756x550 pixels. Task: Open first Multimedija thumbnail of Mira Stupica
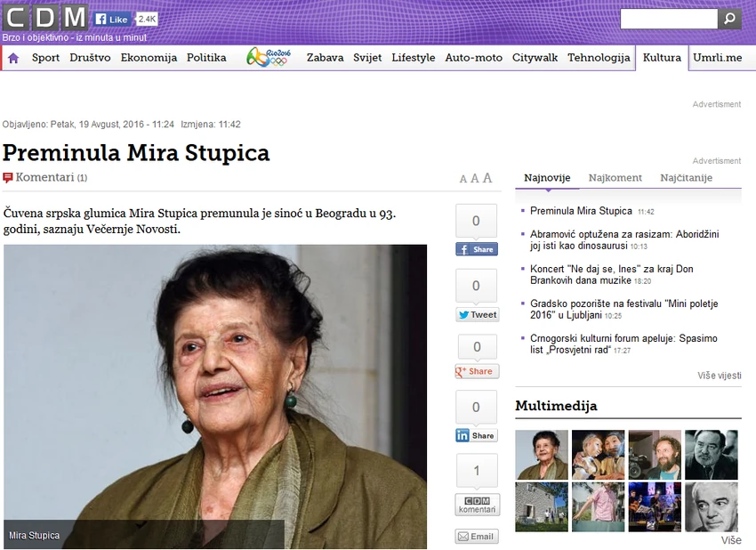tap(541, 455)
